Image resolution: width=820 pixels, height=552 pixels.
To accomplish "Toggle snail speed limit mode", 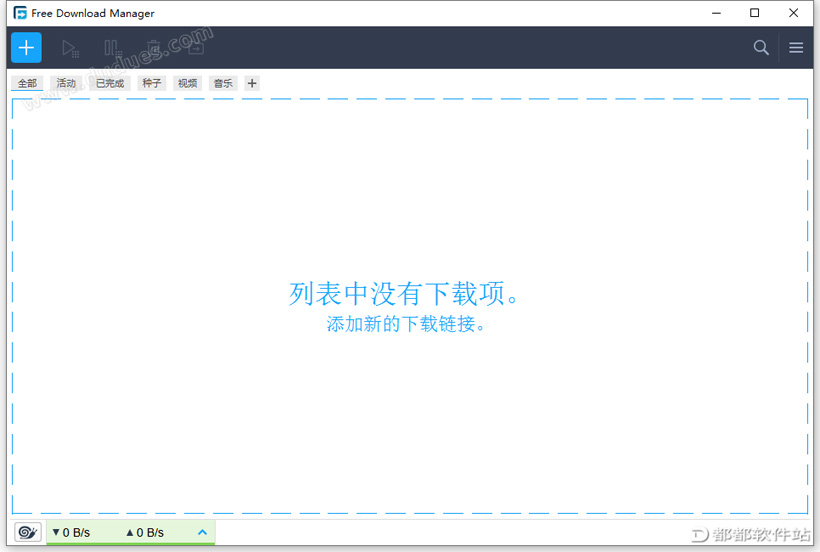I will [27, 533].
